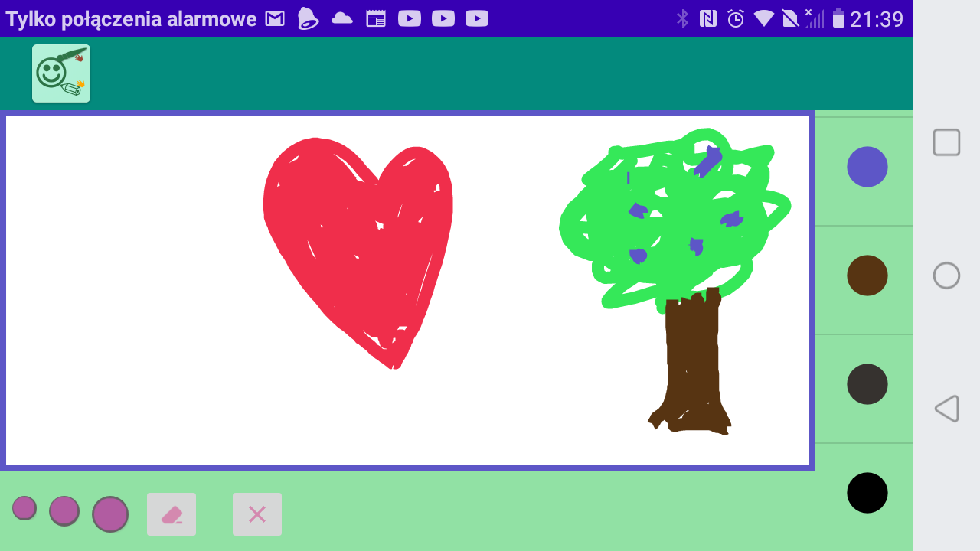Choose the medium brush size dot
Screen dimensions: 980x551
[x=64, y=511]
